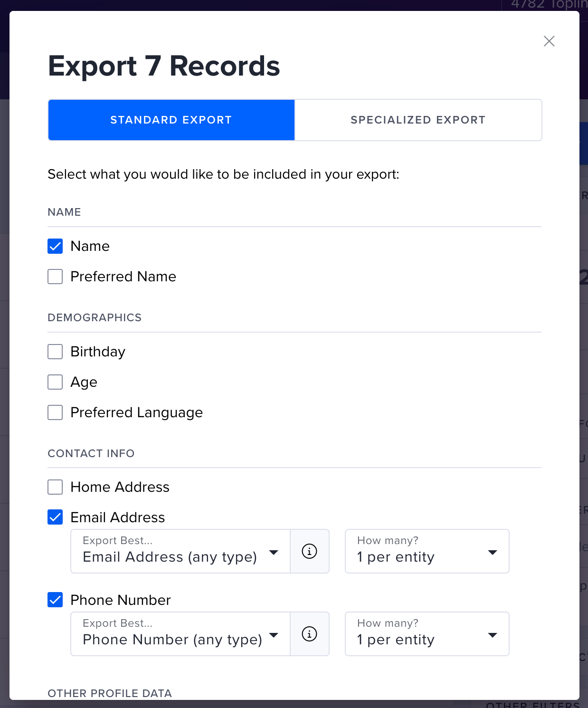The width and height of the screenshot is (588, 708).
Task: Open the email How many? dropdown
Action: pos(427,551)
